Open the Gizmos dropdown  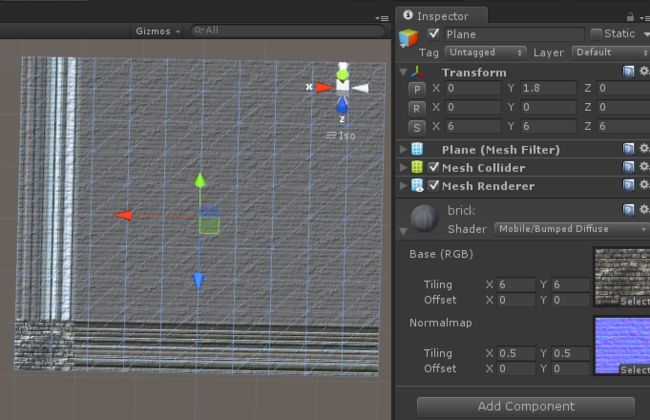158,31
